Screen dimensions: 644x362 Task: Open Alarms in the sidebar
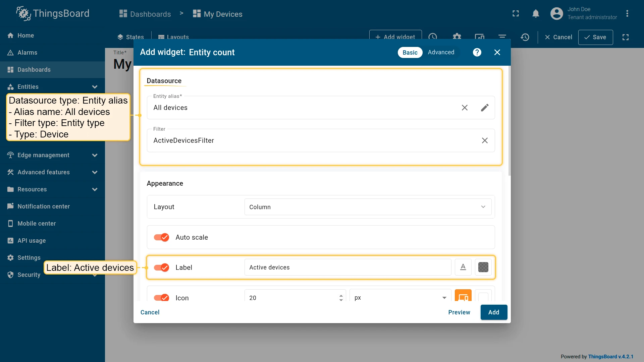click(52, 53)
